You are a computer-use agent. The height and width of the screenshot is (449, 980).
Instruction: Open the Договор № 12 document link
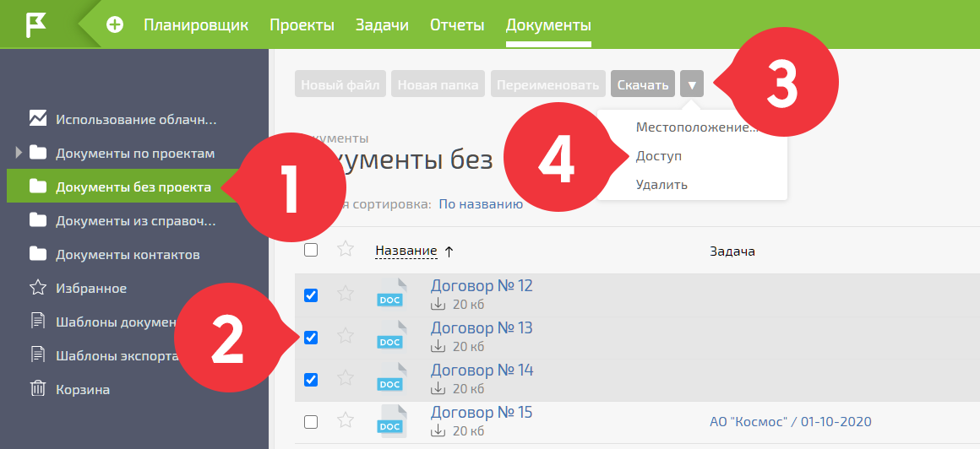pos(482,286)
